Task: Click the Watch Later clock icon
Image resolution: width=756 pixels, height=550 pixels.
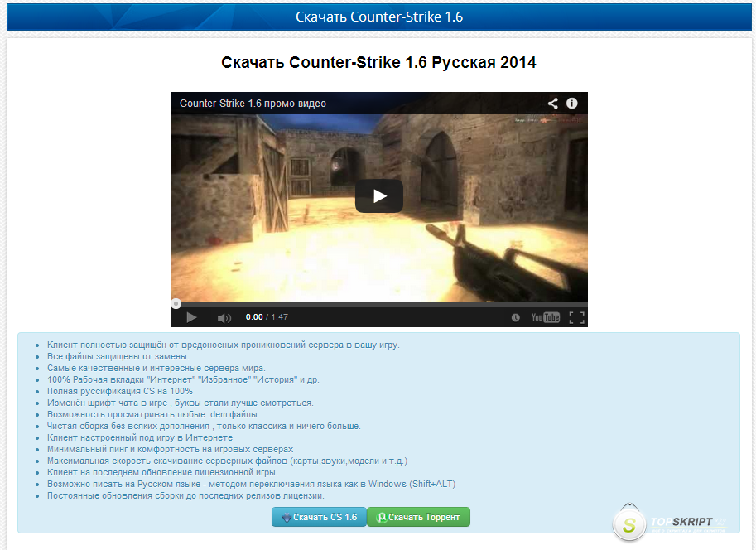Action: click(515, 317)
